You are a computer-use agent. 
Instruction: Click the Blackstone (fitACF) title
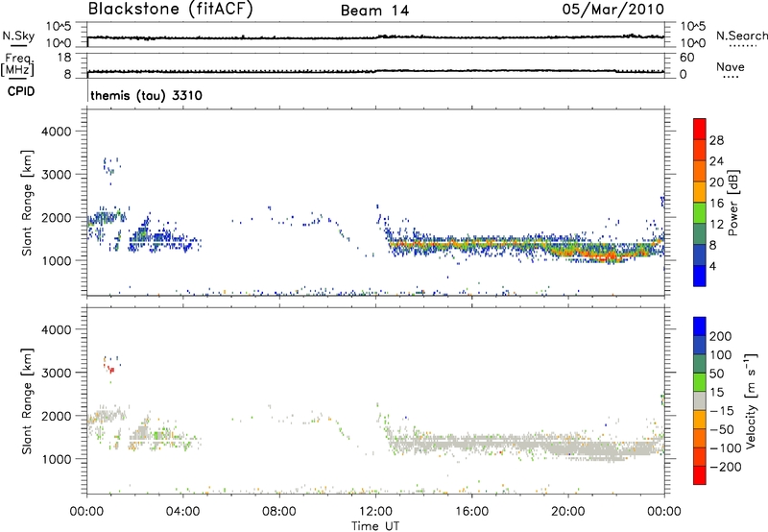[171, 9]
